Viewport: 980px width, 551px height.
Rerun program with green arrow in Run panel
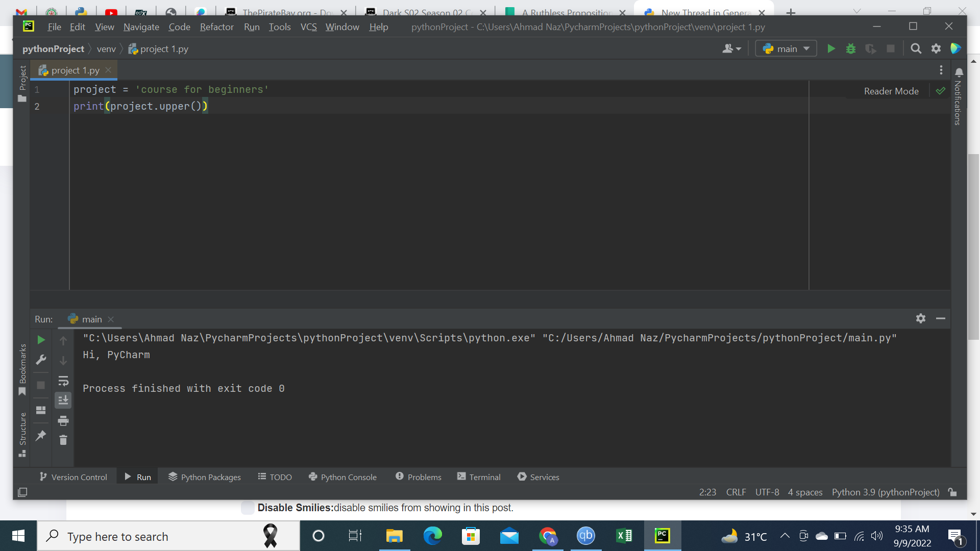point(41,340)
